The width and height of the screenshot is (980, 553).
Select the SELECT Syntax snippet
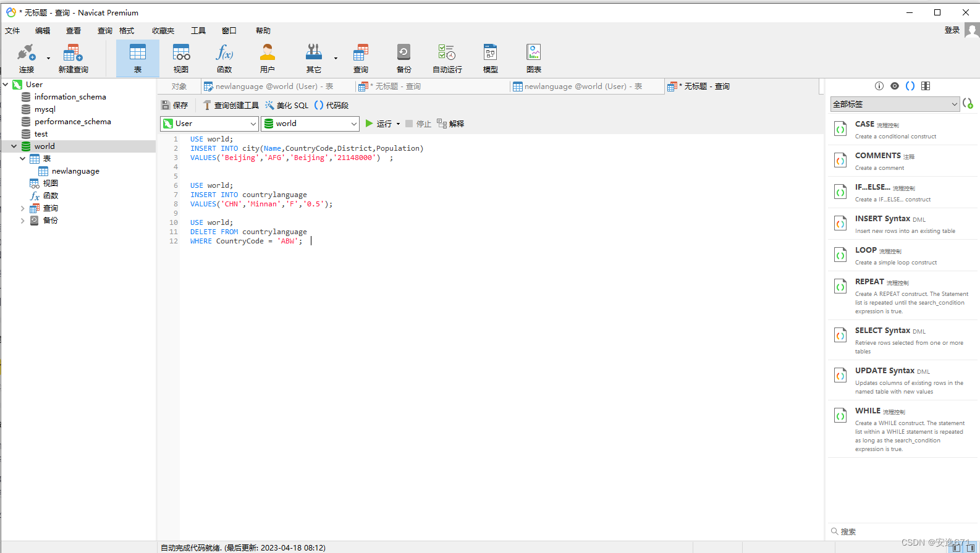902,340
